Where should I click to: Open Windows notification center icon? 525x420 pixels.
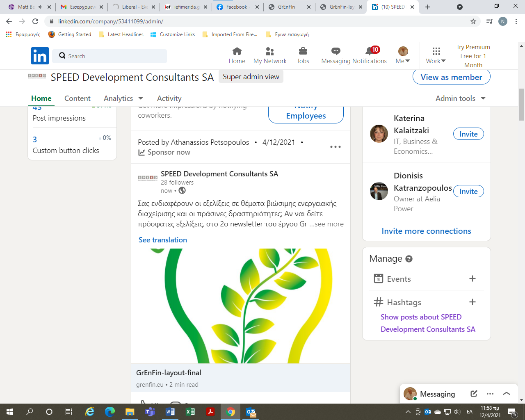tap(512, 412)
